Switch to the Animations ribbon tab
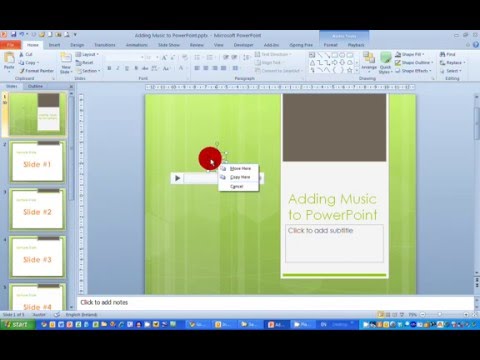The width and height of the screenshot is (480, 360). pos(137,45)
